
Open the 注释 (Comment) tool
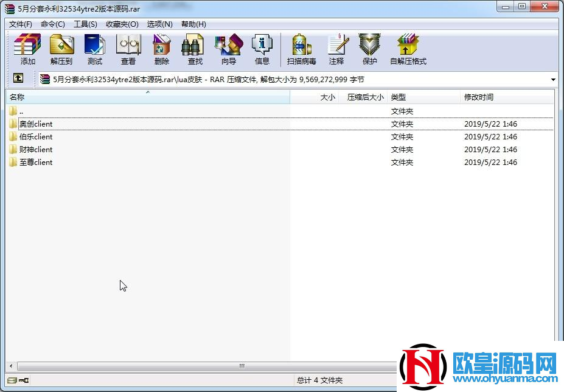tap(337, 49)
